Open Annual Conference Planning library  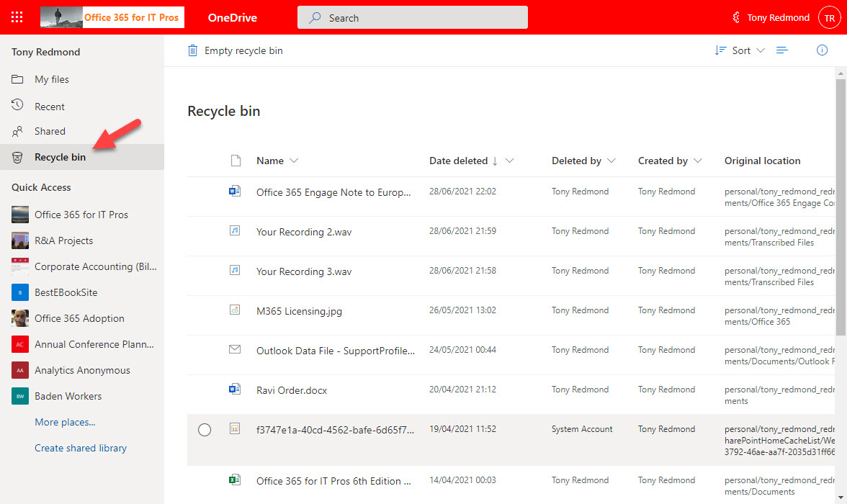coord(94,344)
